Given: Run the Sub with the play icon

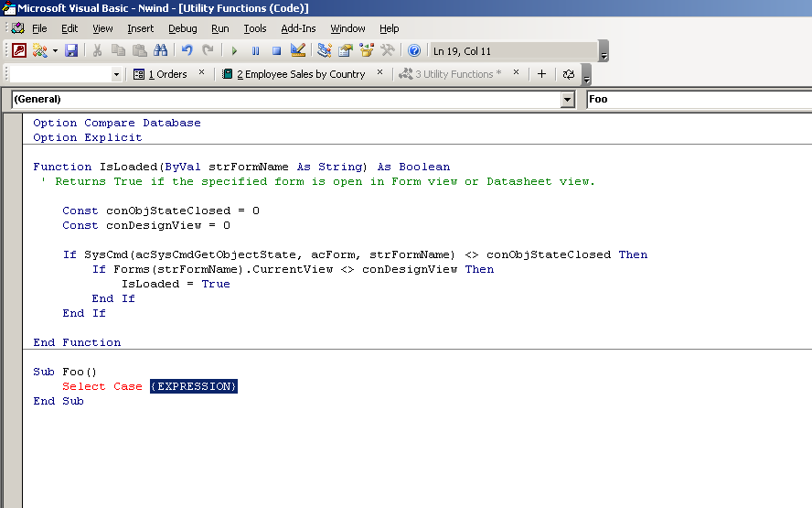Looking at the screenshot, I should coord(234,51).
